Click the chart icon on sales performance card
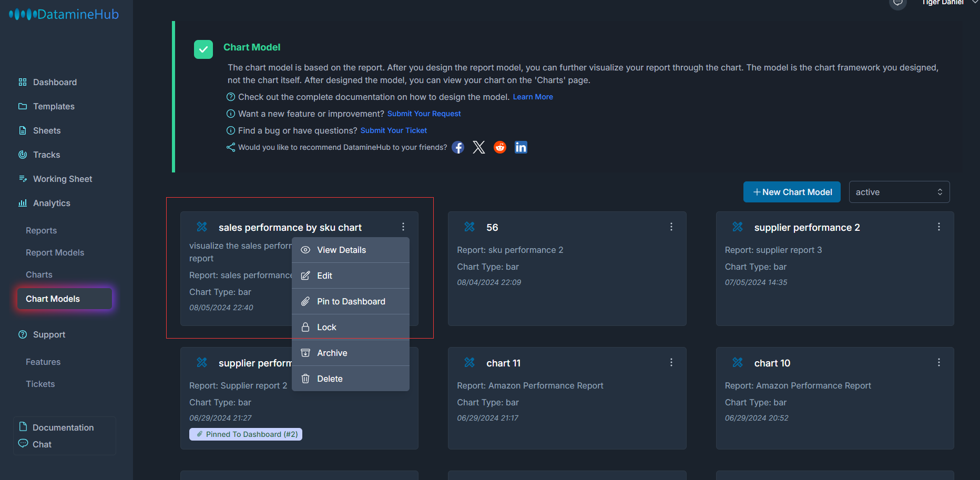 point(202,227)
